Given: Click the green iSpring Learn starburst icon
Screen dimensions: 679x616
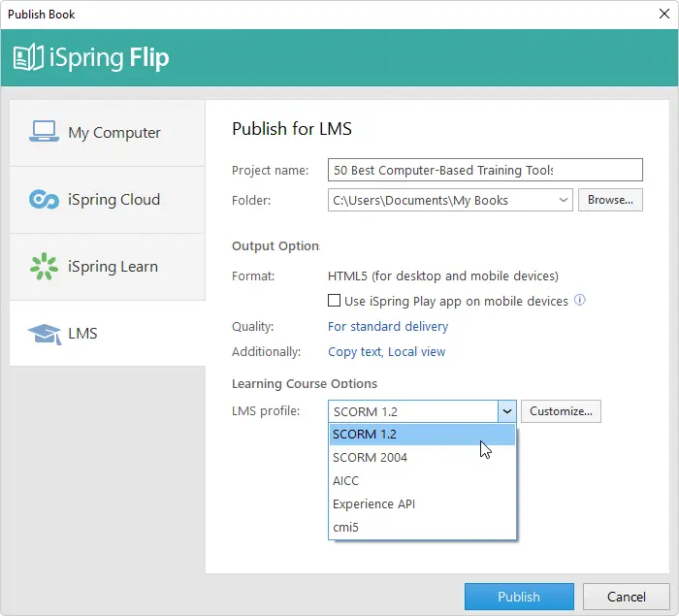Looking at the screenshot, I should tap(45, 266).
